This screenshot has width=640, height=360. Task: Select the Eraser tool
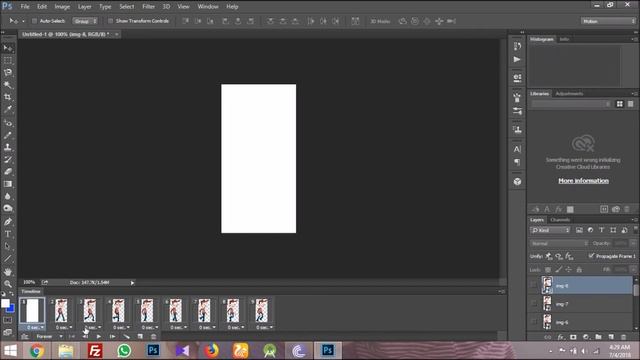point(8,172)
